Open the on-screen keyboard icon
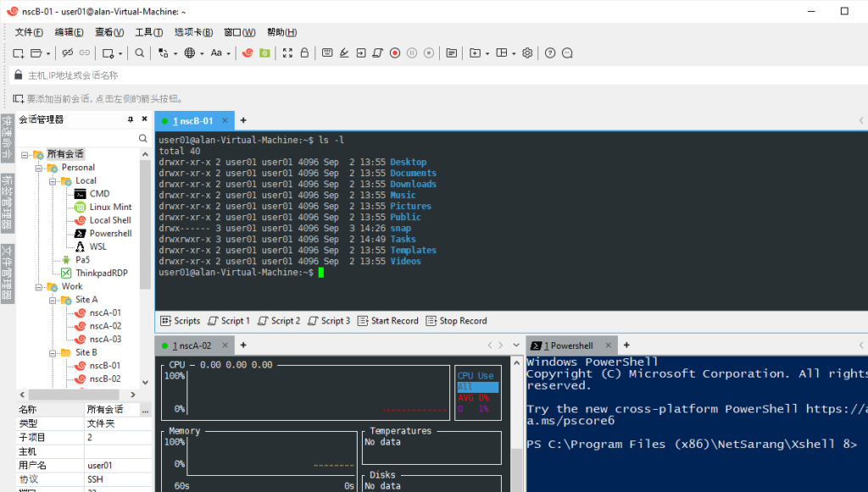Image resolution: width=868 pixels, height=492 pixels. click(327, 53)
